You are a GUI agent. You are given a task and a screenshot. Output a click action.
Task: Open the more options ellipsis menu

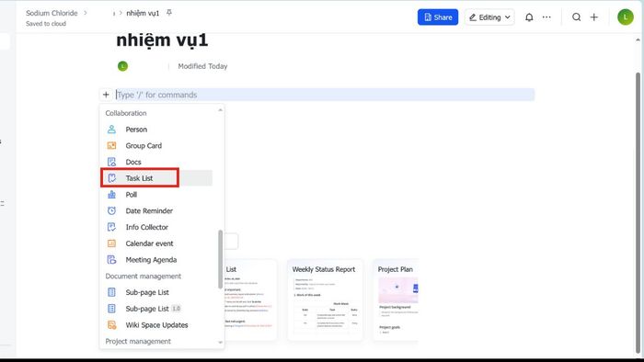546,17
